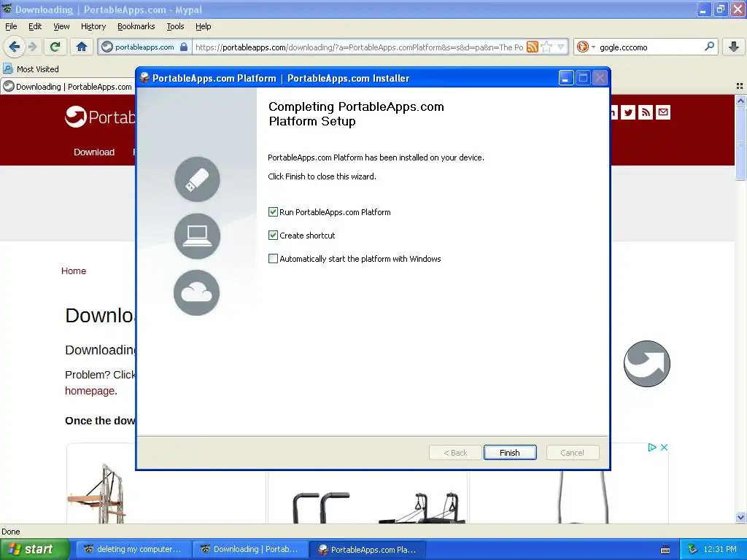Open the Download nav item on website

point(94,152)
